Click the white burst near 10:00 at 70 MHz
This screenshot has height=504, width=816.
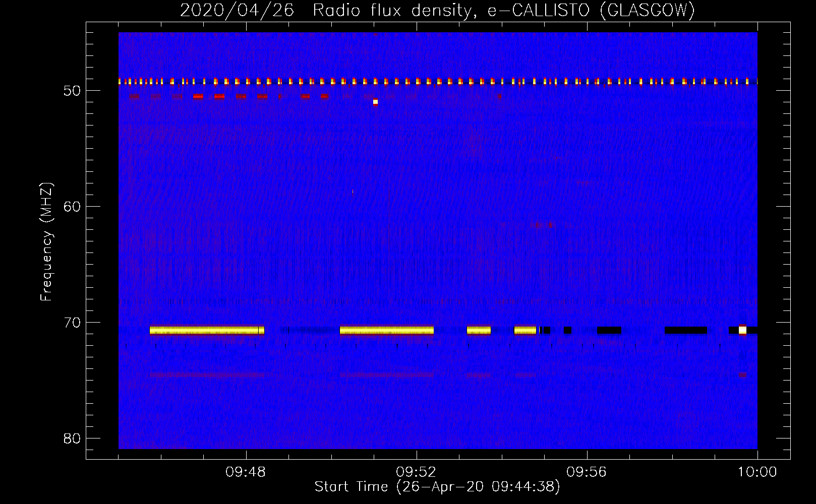coord(742,330)
